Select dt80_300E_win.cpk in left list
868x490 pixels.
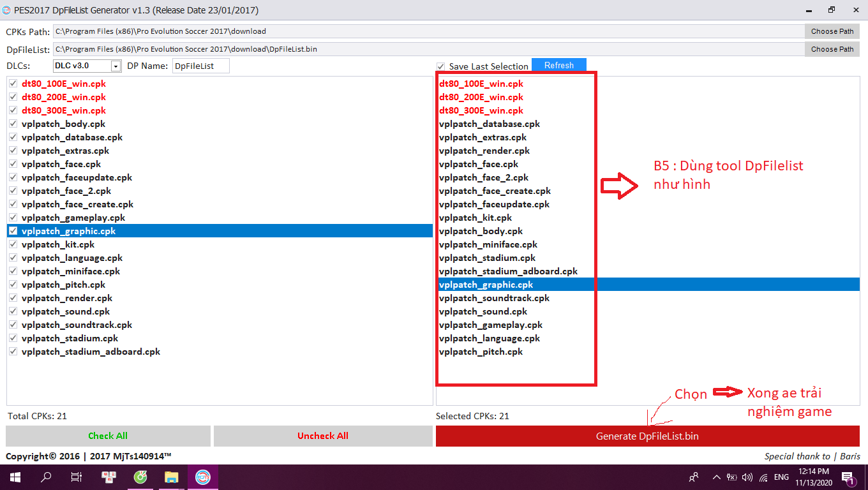(64, 110)
